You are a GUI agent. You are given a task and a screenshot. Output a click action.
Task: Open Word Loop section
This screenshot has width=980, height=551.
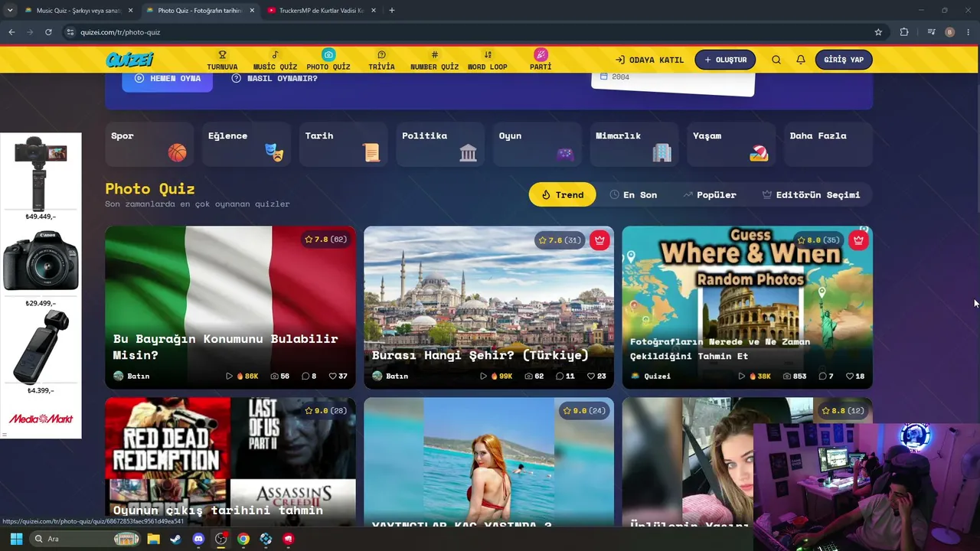pyautogui.click(x=488, y=60)
